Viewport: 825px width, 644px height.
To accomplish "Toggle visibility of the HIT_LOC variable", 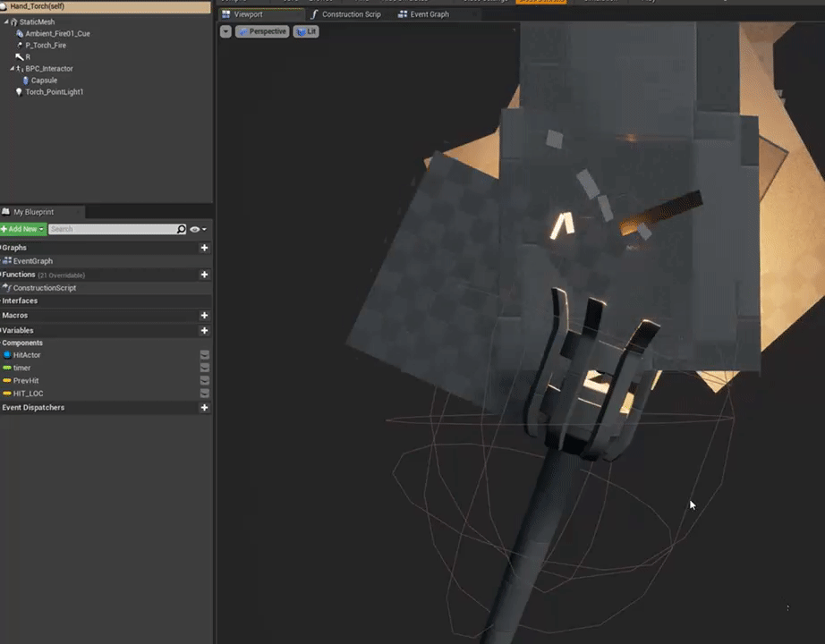I will (204, 394).
